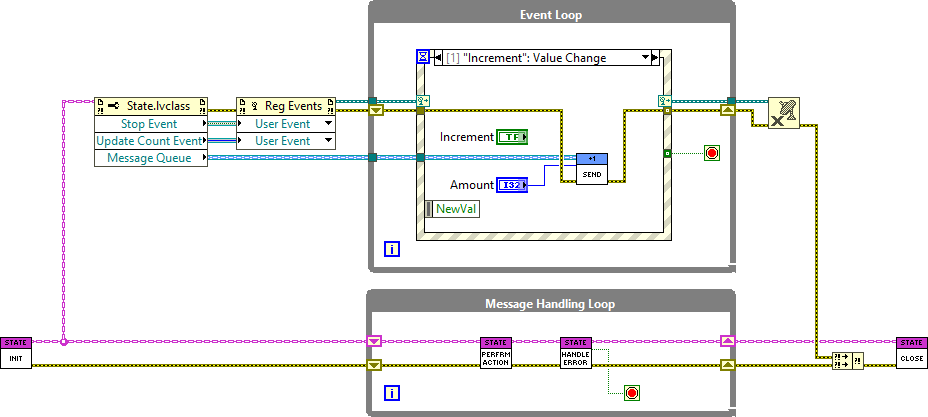Click the Event Loop stop terminal

click(x=712, y=153)
